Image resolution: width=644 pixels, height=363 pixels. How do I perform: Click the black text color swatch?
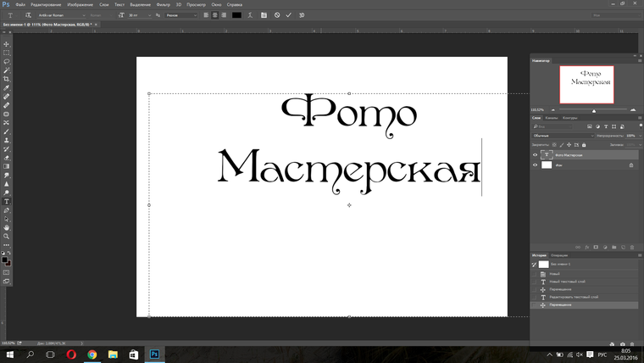(236, 15)
